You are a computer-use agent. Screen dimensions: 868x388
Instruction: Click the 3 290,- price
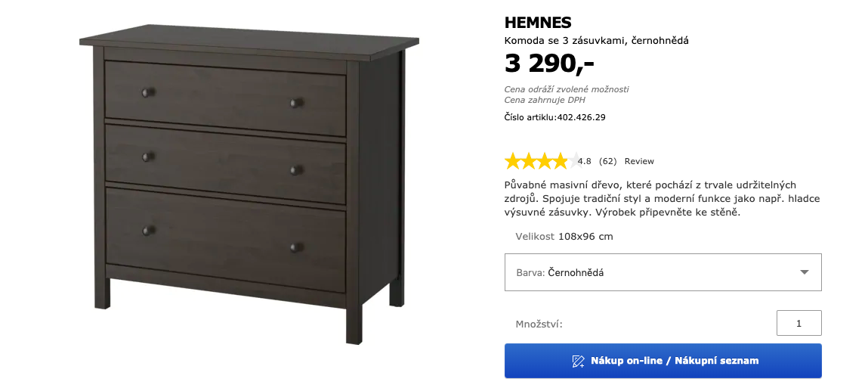click(x=549, y=64)
